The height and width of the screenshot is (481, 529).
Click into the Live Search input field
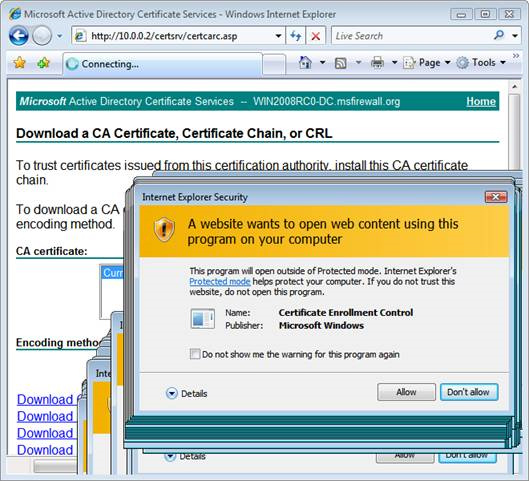click(412, 36)
